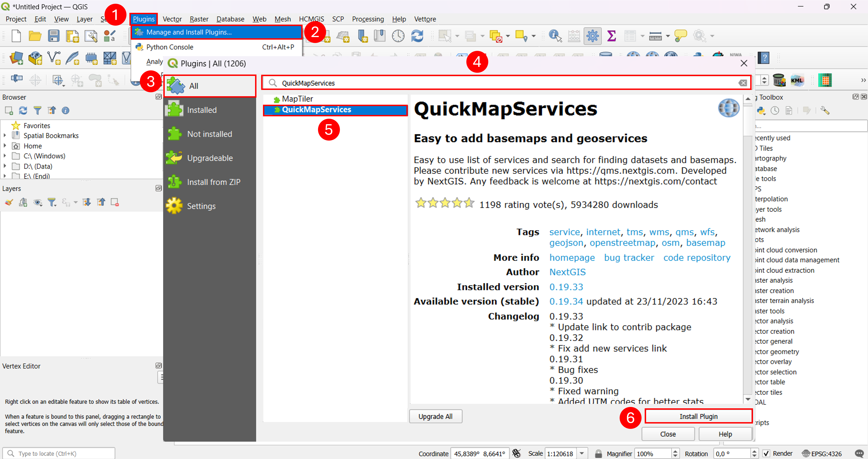The width and height of the screenshot is (868, 459).
Task: Create a new project with blank page icon
Action: point(16,36)
